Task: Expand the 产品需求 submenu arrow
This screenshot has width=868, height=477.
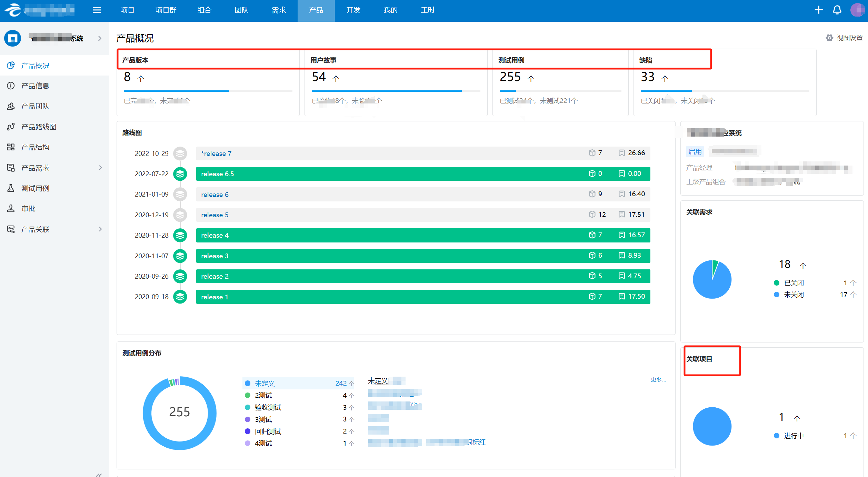Action: (100, 168)
